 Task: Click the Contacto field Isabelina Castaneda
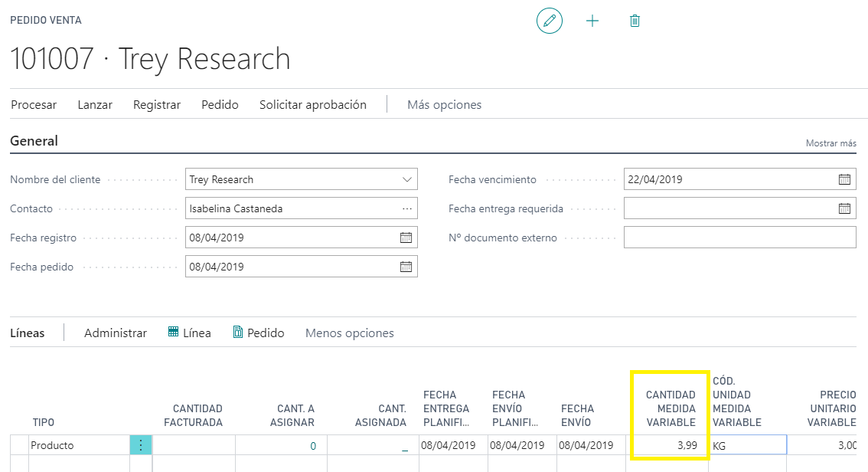point(301,209)
